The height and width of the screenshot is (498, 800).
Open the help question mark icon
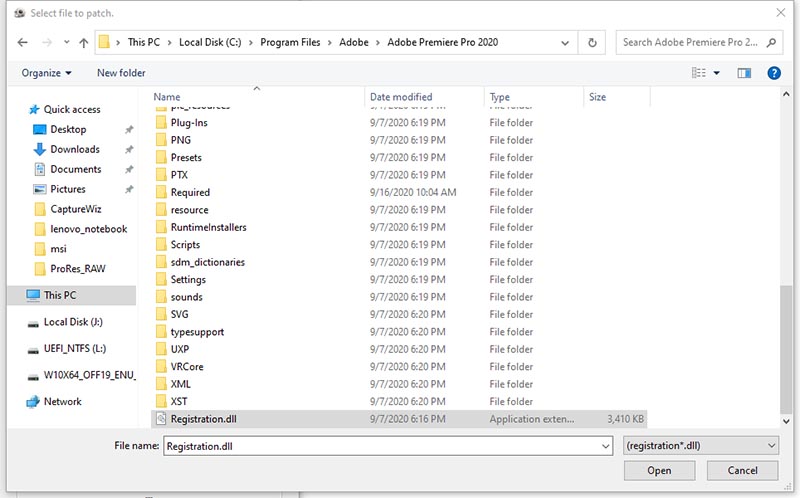(x=774, y=73)
